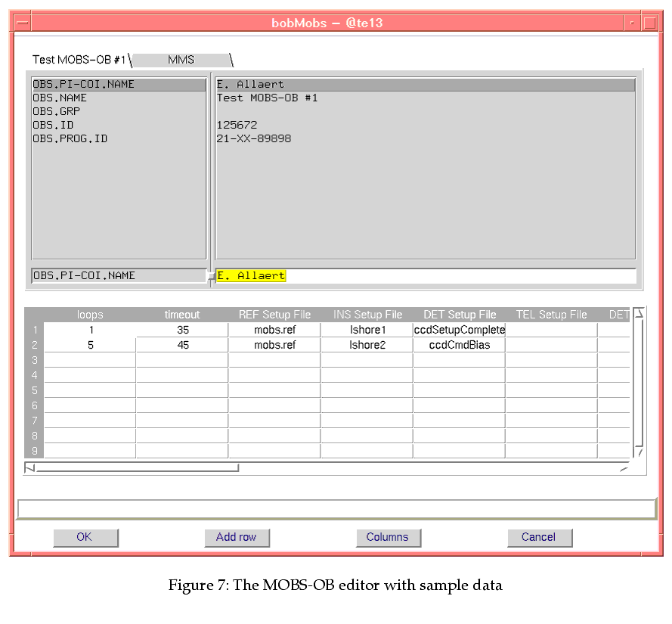Click the Add row button
The height and width of the screenshot is (624, 672).
pos(237,538)
